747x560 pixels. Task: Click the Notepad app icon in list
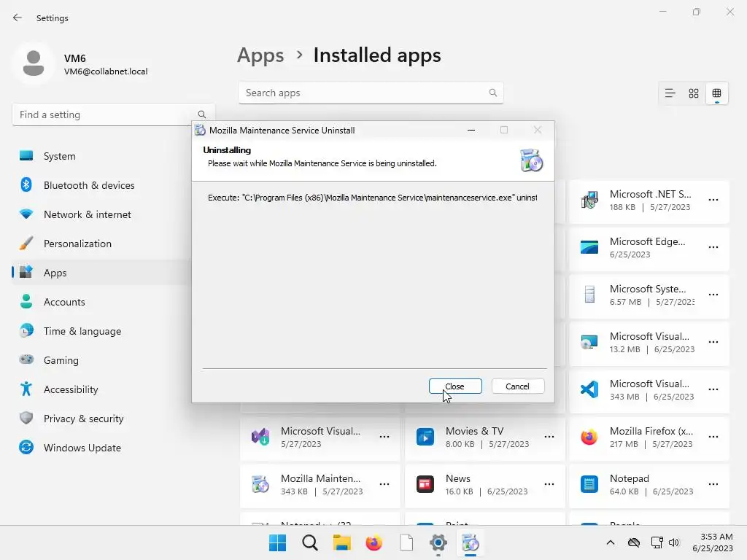pos(589,484)
